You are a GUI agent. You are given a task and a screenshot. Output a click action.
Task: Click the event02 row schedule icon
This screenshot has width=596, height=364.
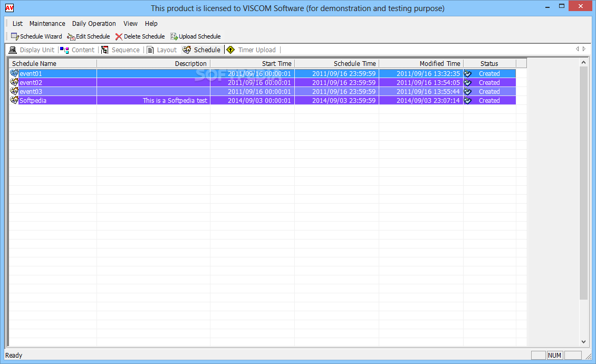[x=14, y=82]
